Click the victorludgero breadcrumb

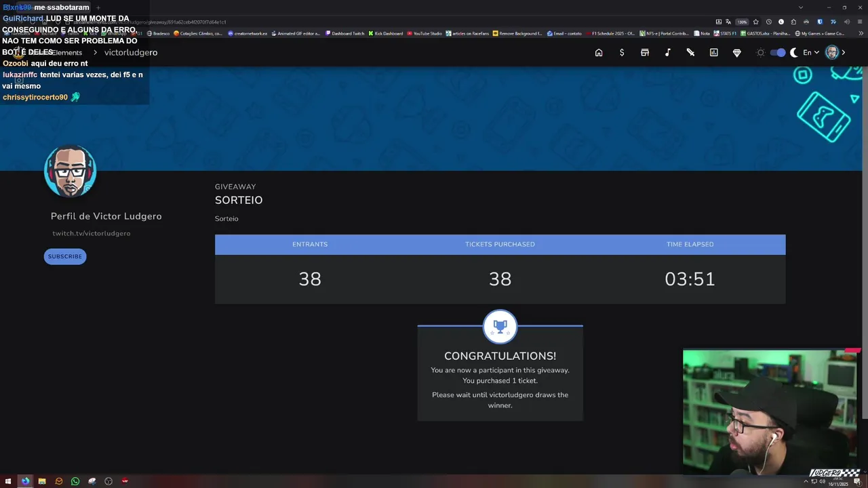coord(131,52)
